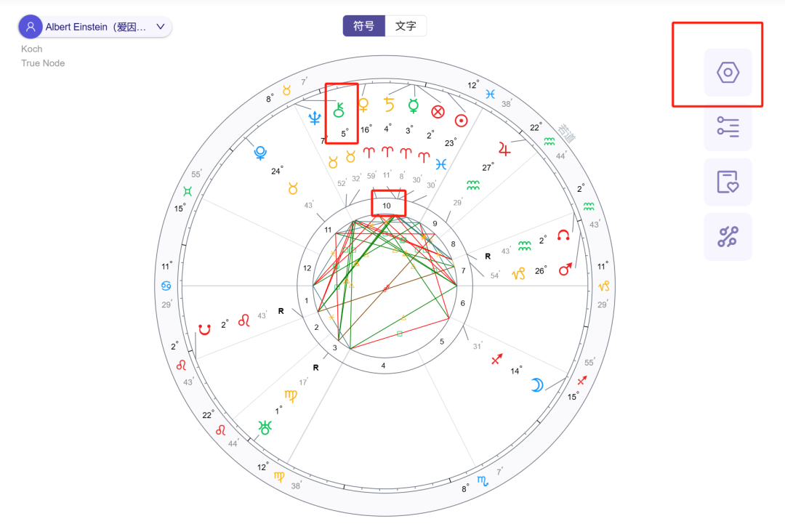Select the green Chiron key glyph
Viewport: 785px width, 532px height.
coord(339,110)
